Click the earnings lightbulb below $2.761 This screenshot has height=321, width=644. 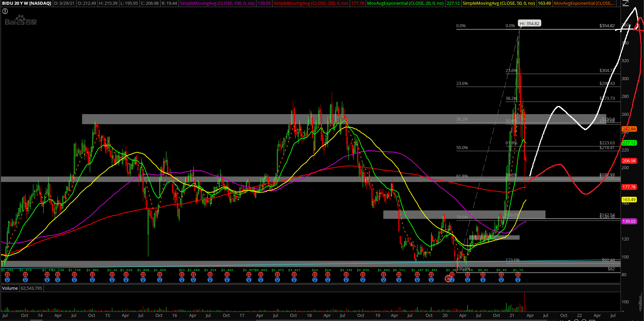(346, 280)
